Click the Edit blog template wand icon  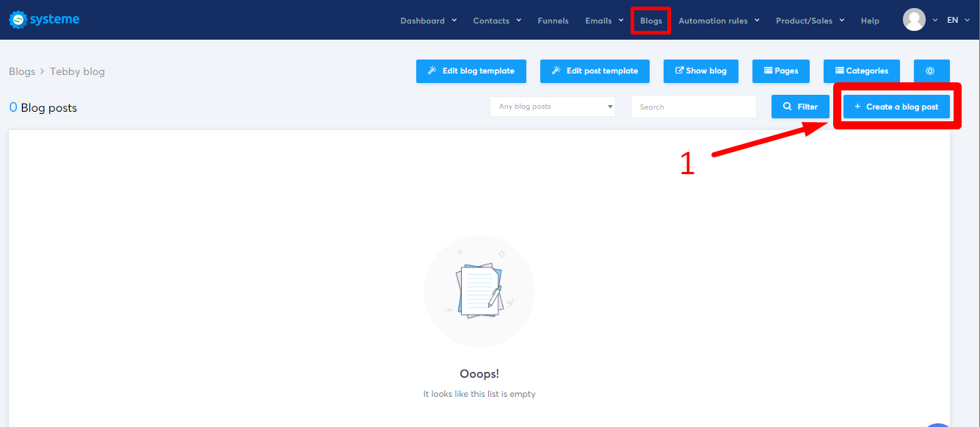432,71
